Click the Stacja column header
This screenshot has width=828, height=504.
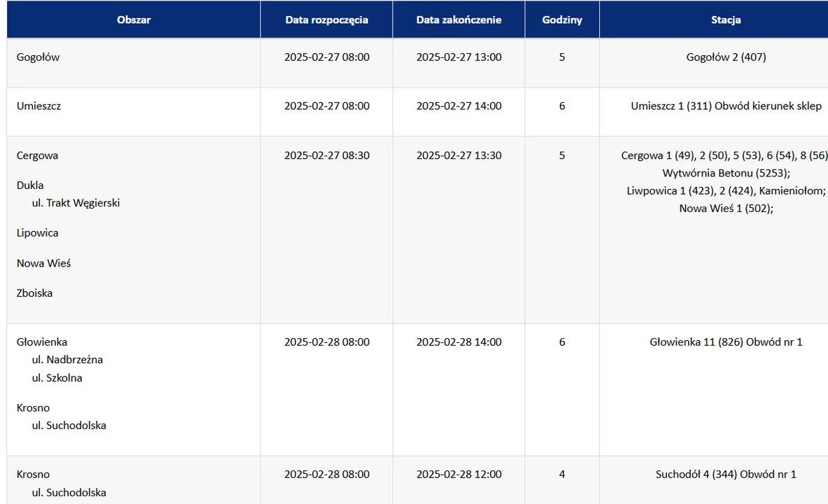coord(726,20)
